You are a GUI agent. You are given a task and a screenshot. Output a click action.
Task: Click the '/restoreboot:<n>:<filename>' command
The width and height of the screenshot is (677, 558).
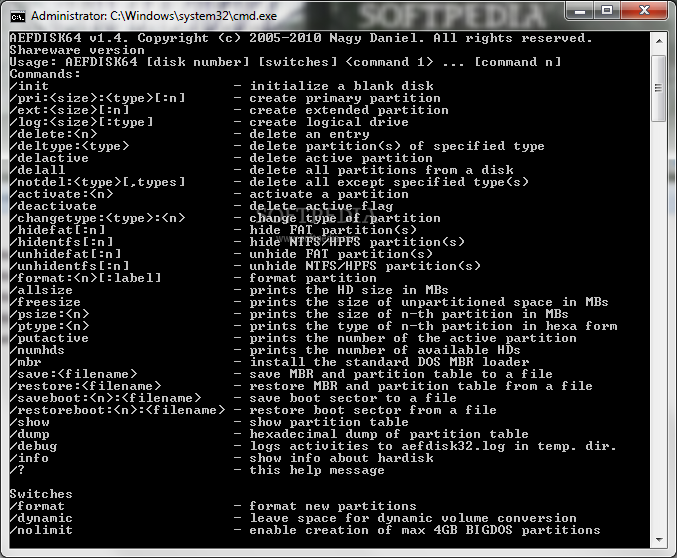[x=117, y=410]
